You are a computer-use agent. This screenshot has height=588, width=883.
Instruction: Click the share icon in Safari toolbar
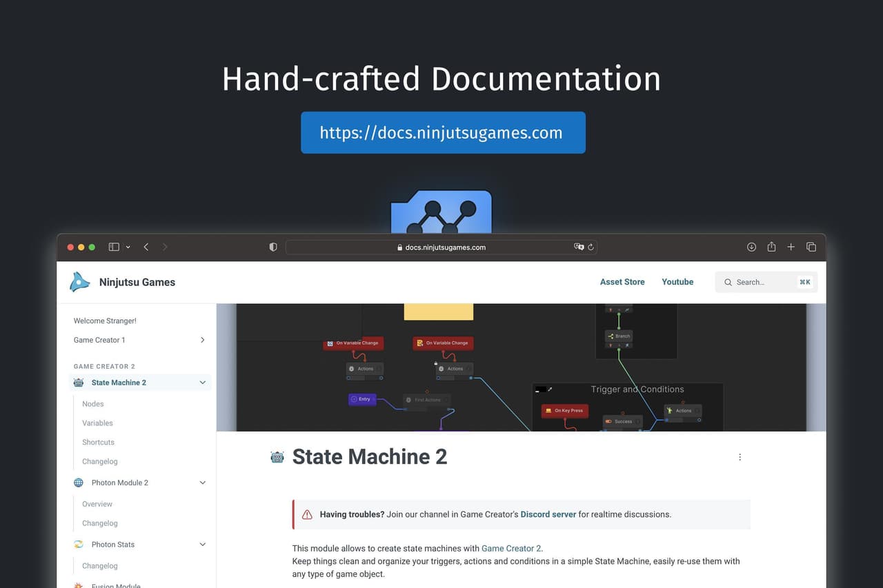point(771,246)
